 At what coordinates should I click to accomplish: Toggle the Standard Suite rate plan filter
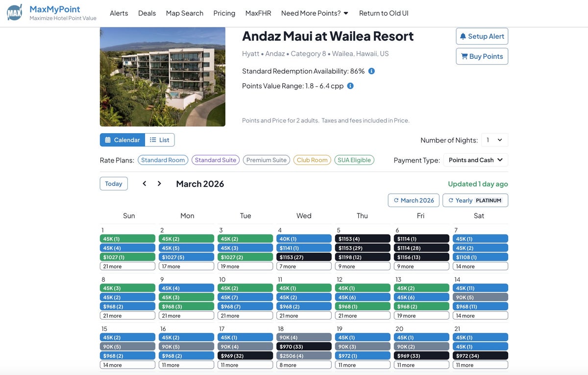coord(216,160)
